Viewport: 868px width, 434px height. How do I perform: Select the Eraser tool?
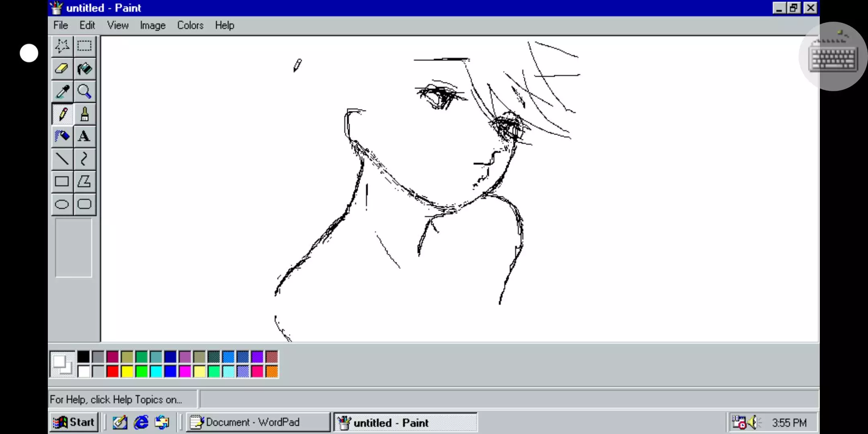[62, 69]
